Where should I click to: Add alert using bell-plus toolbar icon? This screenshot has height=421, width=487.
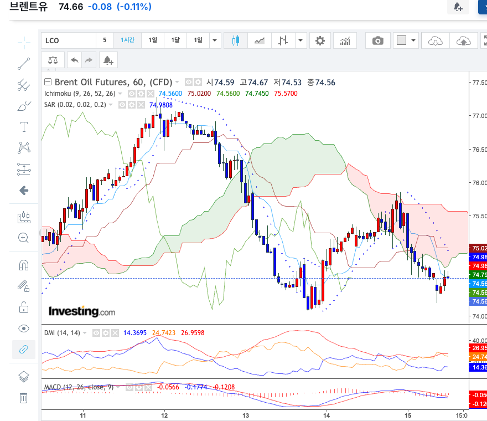[x=108, y=60]
